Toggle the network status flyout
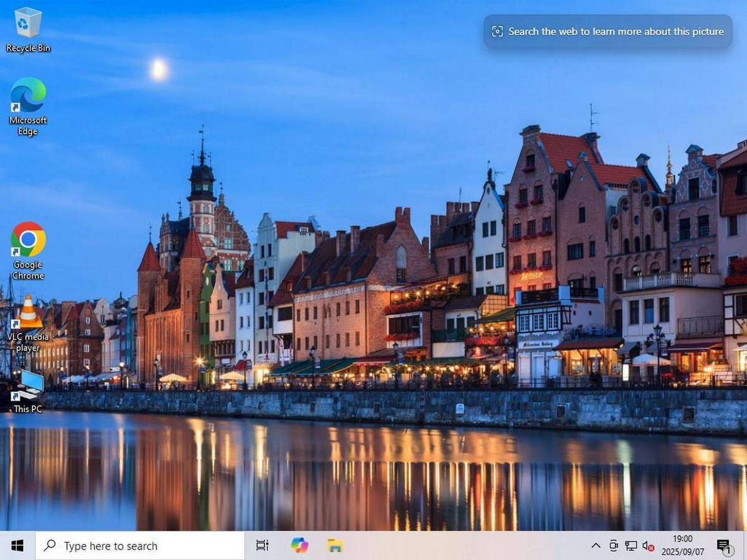 click(x=631, y=546)
